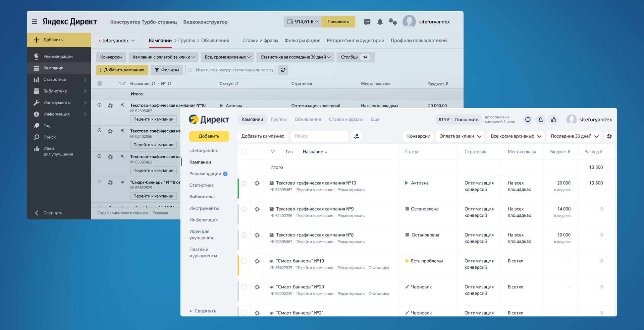Click yellow Пополнить button in old header
Viewport: 644px width, 330px height.
pyautogui.click(x=338, y=22)
